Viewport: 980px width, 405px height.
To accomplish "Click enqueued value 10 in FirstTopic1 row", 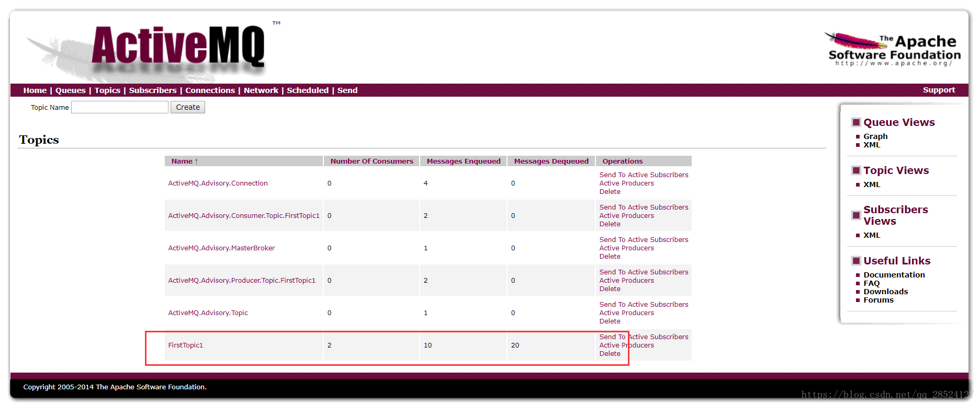I will (x=427, y=345).
